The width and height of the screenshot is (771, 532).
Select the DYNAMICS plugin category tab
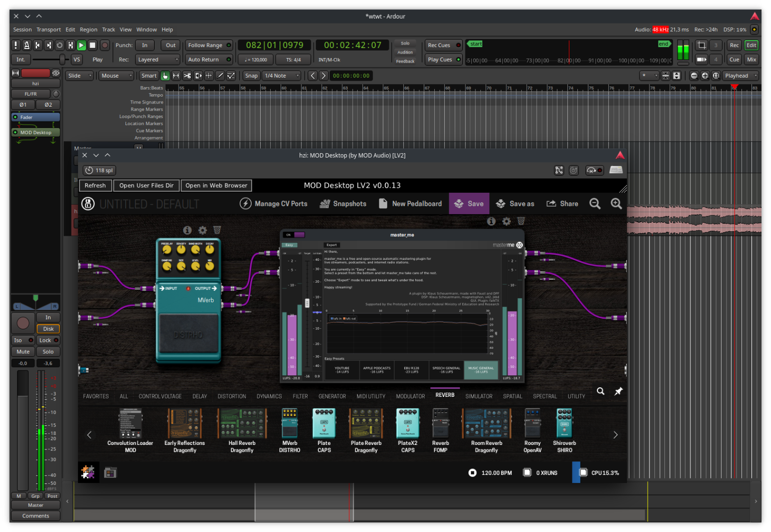(269, 396)
